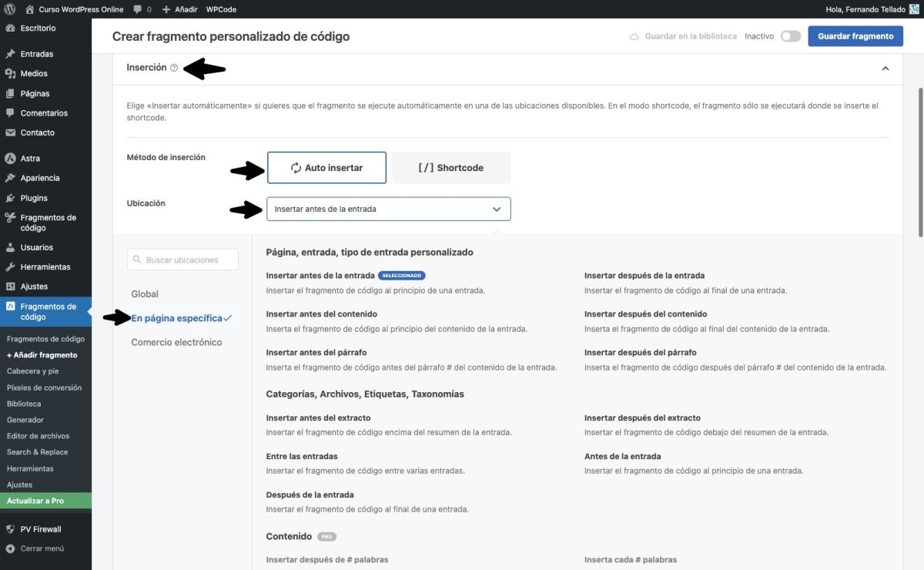Click the Comentarios speech bubble icon
The image size is (924, 570).
(10, 113)
